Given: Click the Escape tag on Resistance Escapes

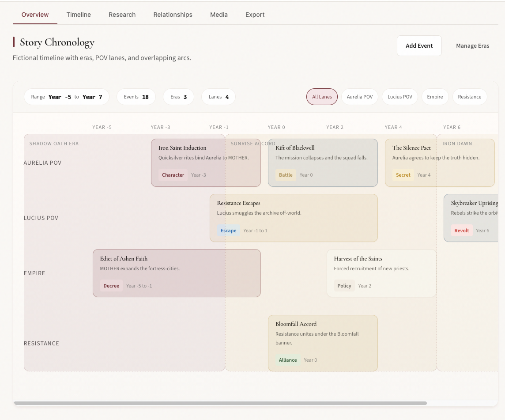Looking at the screenshot, I should point(228,230).
